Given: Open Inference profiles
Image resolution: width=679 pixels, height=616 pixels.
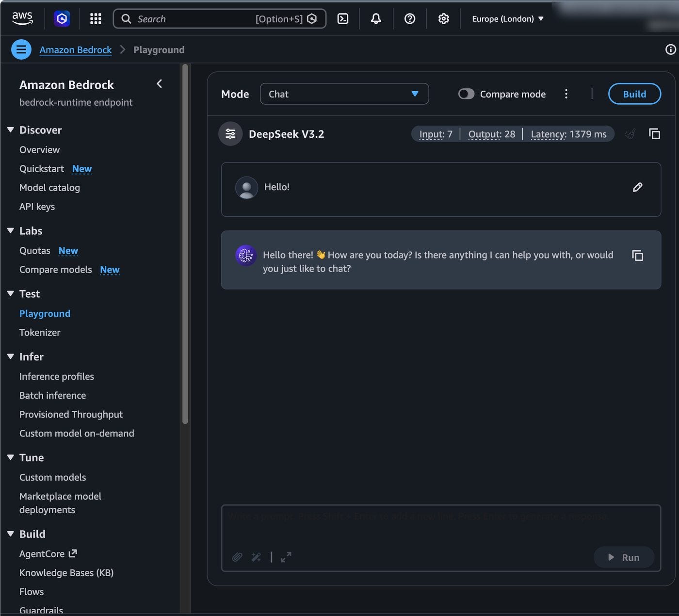Looking at the screenshot, I should pos(57,376).
